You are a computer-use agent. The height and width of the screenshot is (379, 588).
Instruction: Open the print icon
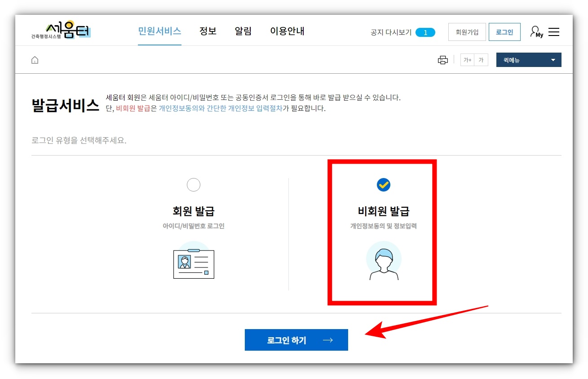click(443, 59)
